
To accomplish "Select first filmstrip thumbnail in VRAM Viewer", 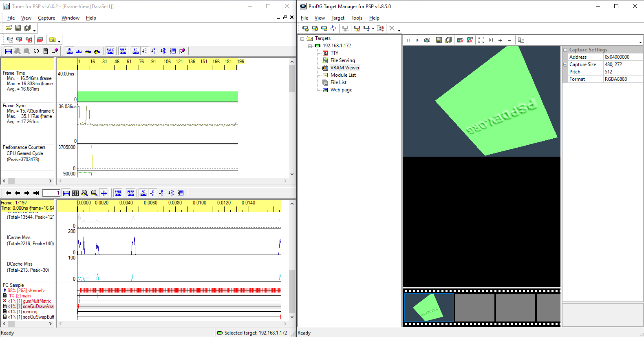I will (x=429, y=308).
